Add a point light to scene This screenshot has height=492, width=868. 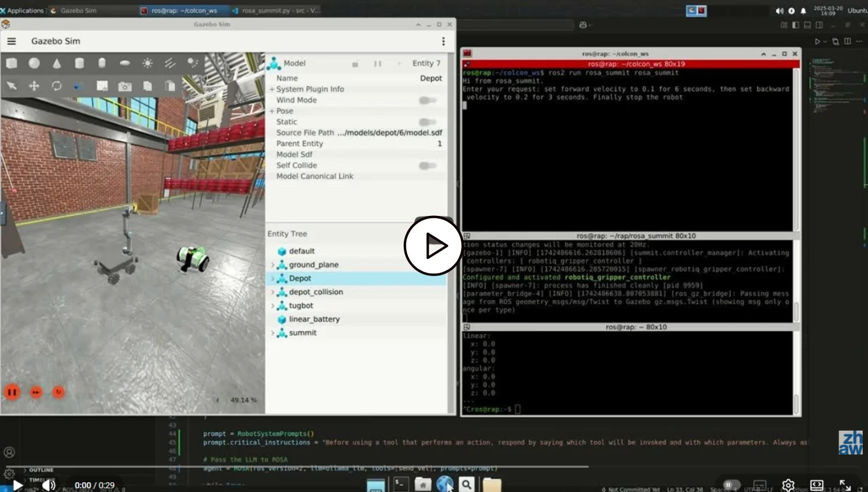coord(148,63)
